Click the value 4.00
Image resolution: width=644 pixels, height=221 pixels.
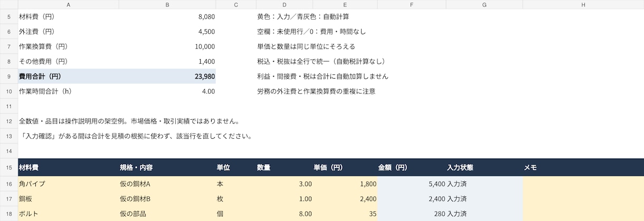(208, 91)
